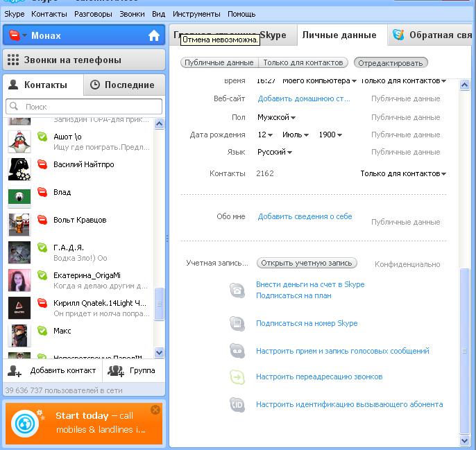
Task: Open the Контакты row privacy dropdown
Action: [x=403, y=173]
